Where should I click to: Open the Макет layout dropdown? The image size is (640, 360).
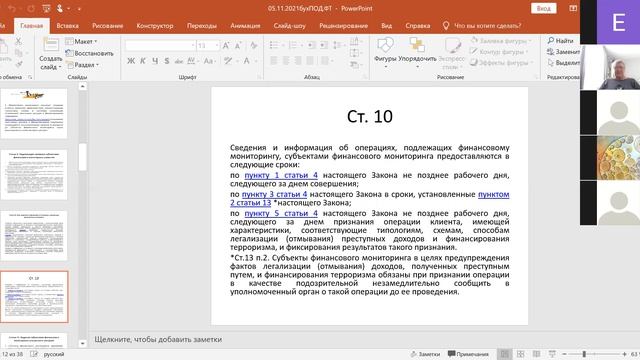pos(81,41)
